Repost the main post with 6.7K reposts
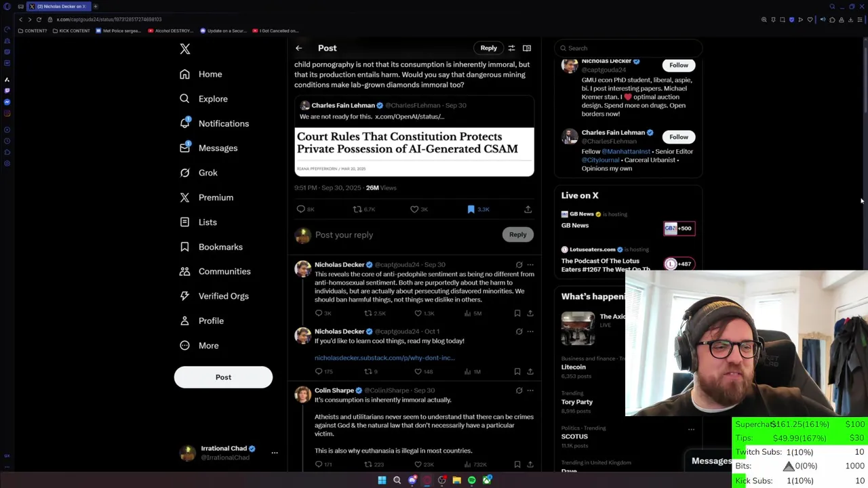Screen dimensions: 868x488 [363, 209]
